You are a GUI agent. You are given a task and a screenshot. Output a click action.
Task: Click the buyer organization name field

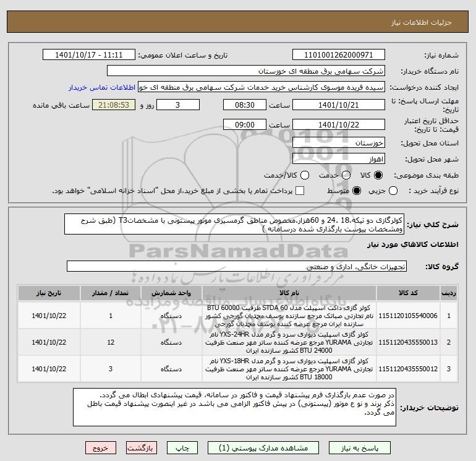[246, 71]
